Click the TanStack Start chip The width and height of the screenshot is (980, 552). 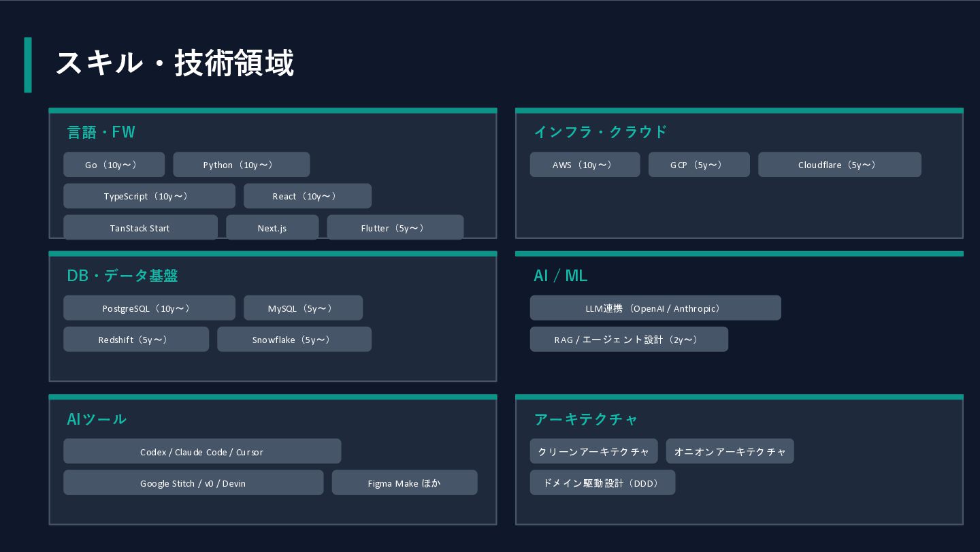(x=140, y=227)
